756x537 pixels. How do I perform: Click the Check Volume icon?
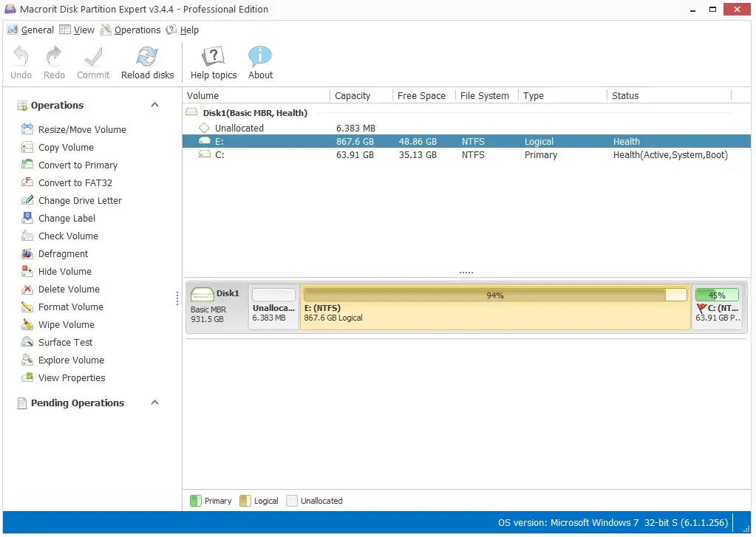point(27,236)
